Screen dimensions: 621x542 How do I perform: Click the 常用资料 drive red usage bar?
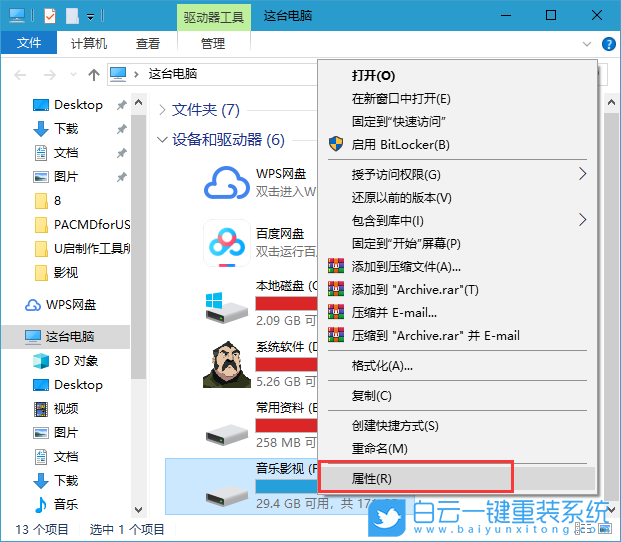click(286, 425)
